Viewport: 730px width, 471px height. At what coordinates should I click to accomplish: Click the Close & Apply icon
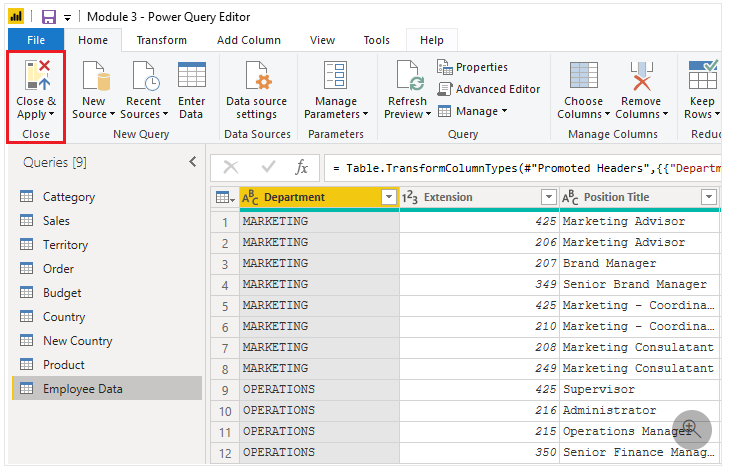click(37, 75)
